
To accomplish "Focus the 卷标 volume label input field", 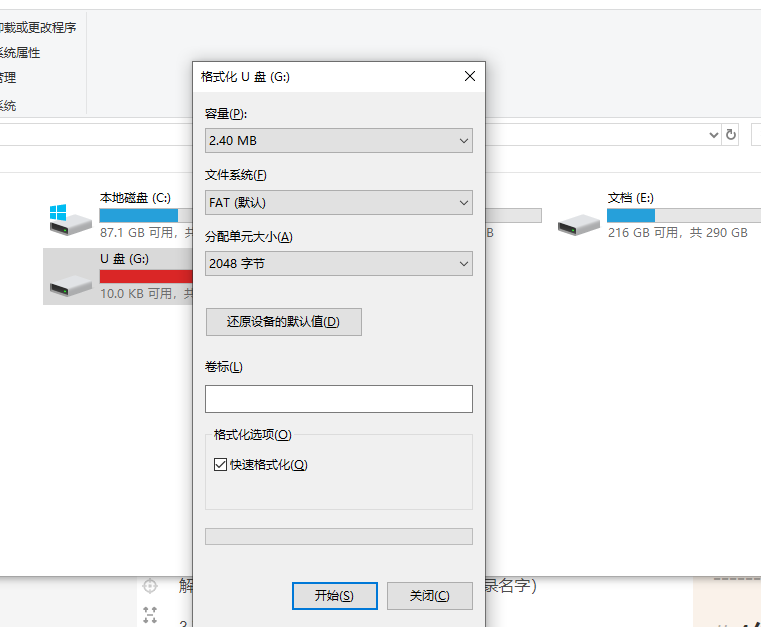I will coord(339,399).
